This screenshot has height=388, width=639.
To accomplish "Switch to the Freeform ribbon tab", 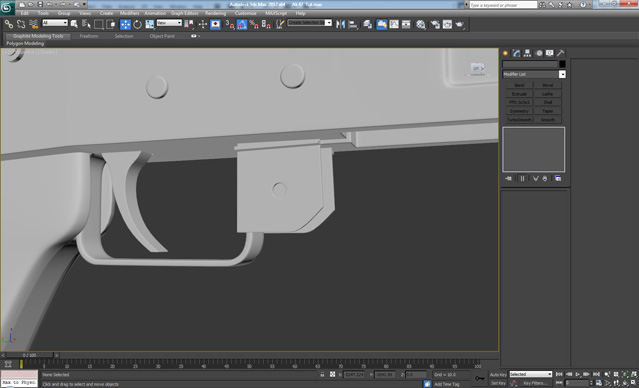I will pos(89,36).
